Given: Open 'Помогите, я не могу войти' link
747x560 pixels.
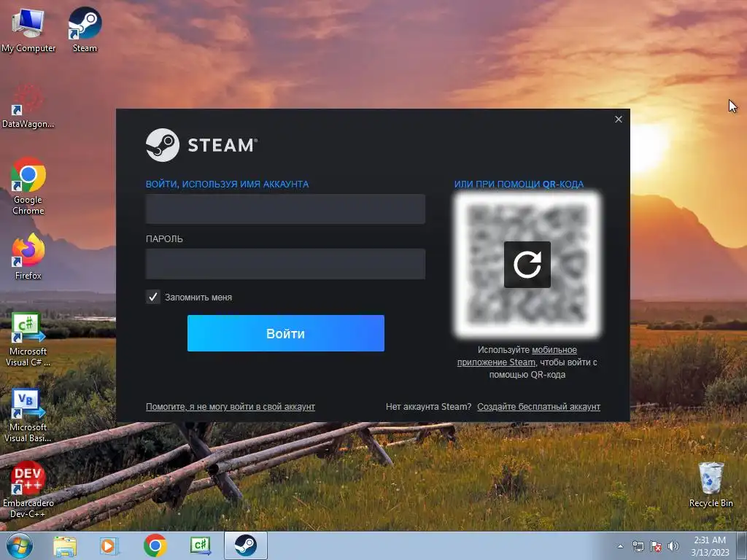Looking at the screenshot, I should (x=230, y=407).
